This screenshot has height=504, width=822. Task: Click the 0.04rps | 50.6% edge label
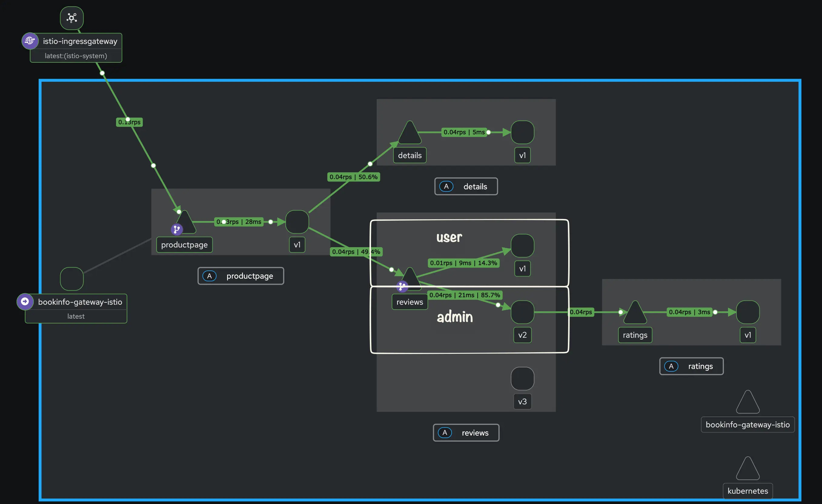tap(353, 177)
